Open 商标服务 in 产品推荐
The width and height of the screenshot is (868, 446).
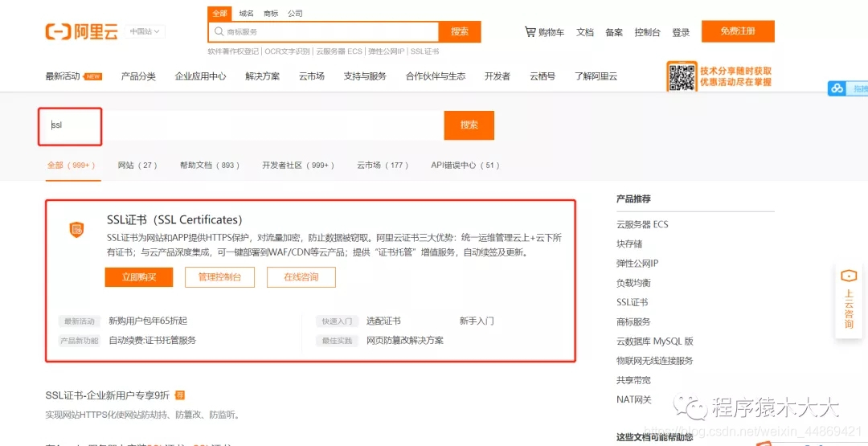click(633, 321)
